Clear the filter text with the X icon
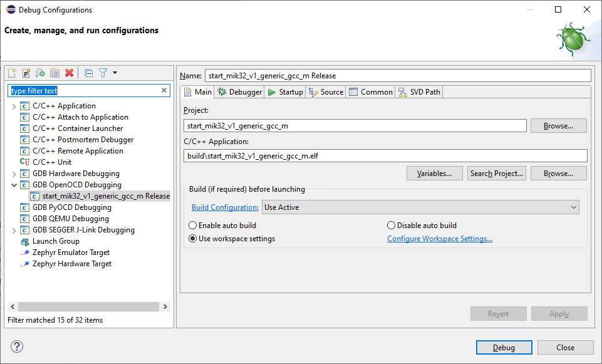Screen dimensions: 602x364 tap(164, 91)
